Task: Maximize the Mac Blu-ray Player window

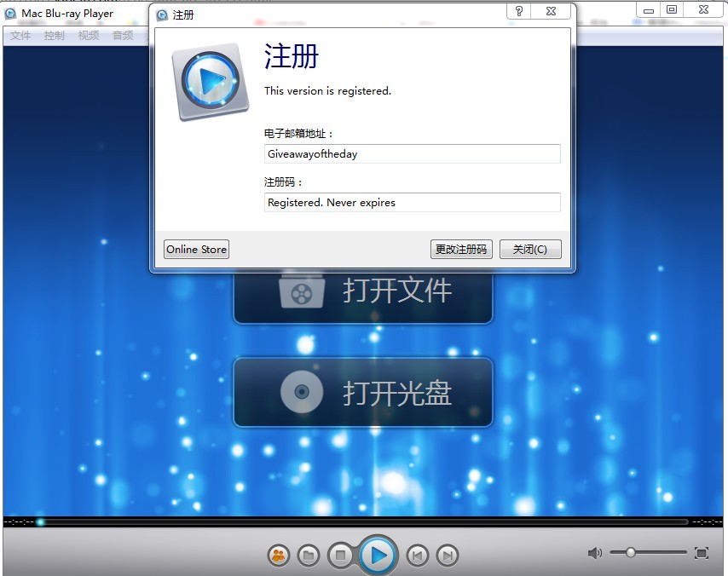Action: [672, 10]
